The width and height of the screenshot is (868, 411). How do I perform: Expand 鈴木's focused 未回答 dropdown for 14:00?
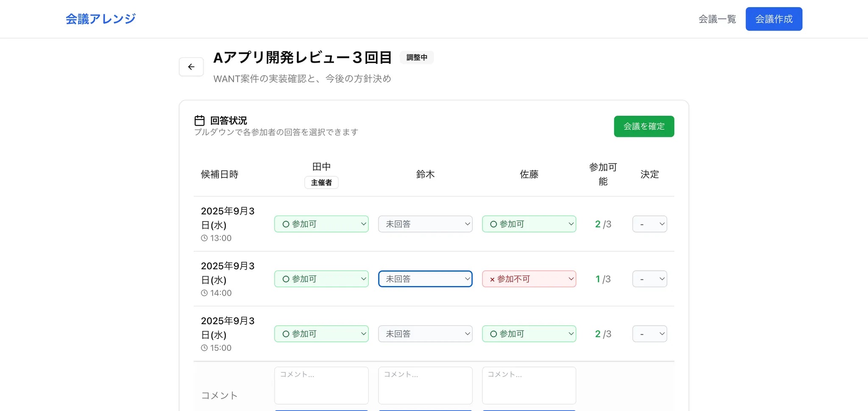click(x=425, y=279)
